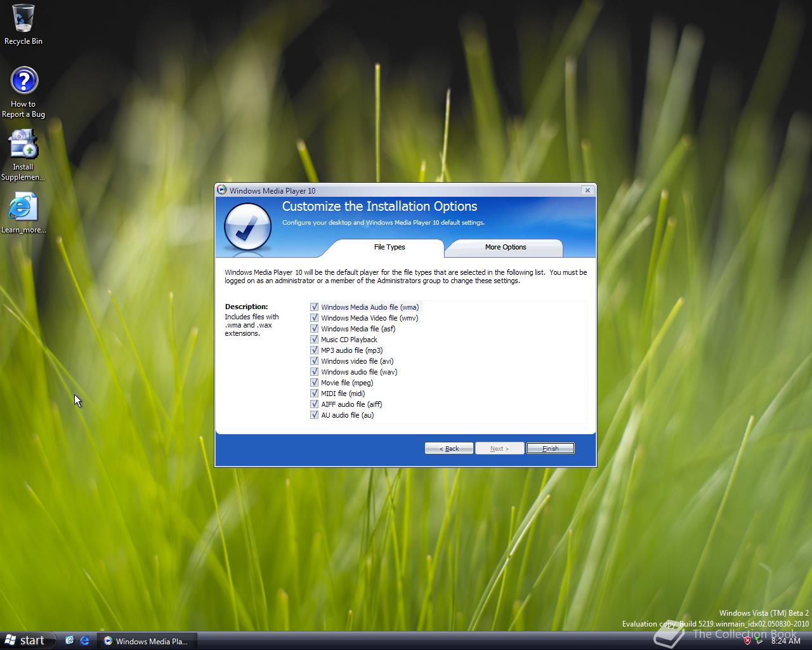Open the Learn_more Internet Explorer shortcut
The height and width of the screenshot is (650, 812).
pos(23,213)
